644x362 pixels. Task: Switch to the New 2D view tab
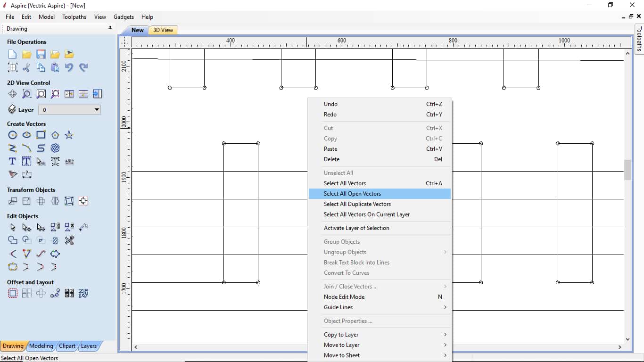137,30
